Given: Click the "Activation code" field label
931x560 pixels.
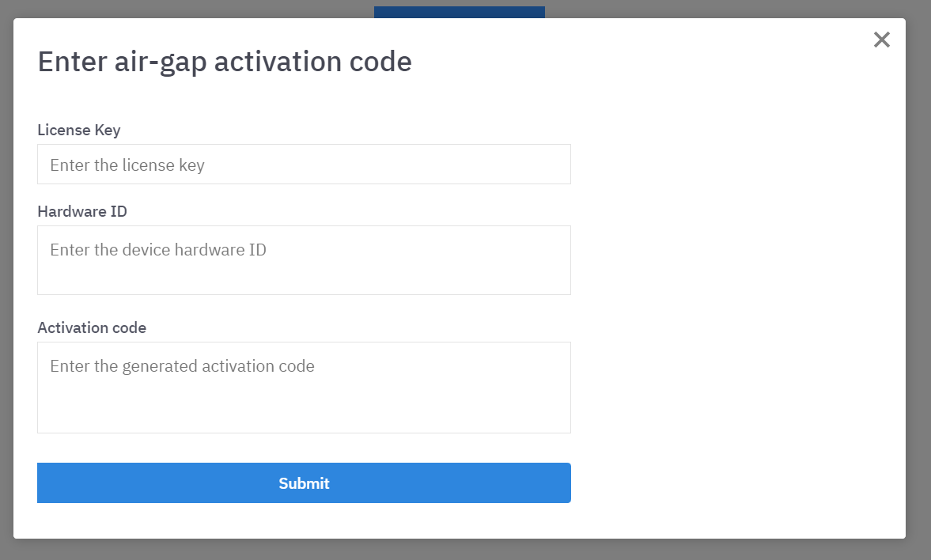Looking at the screenshot, I should click(92, 327).
